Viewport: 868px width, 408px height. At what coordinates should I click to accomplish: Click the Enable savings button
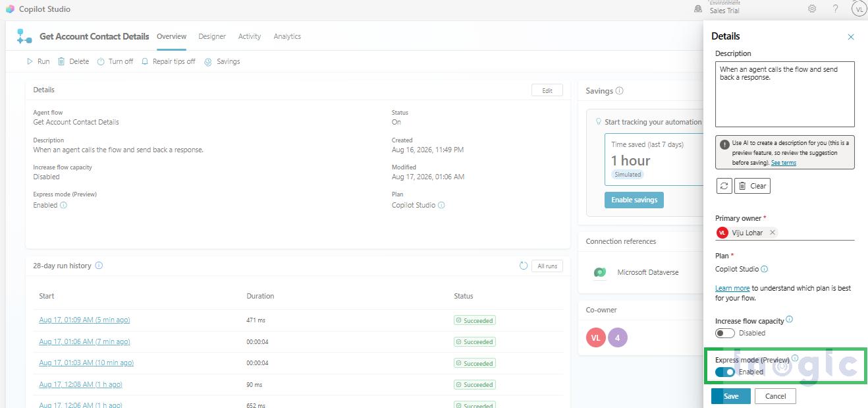click(634, 200)
